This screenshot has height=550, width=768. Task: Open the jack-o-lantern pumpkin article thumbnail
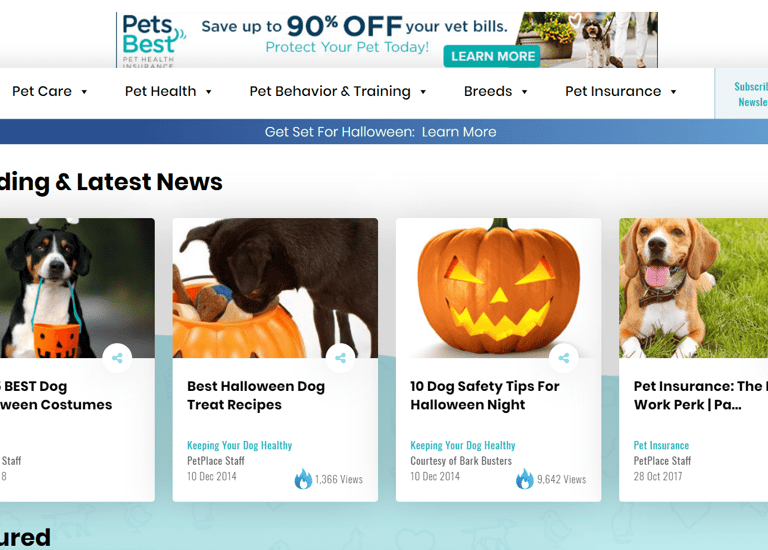[x=498, y=288]
